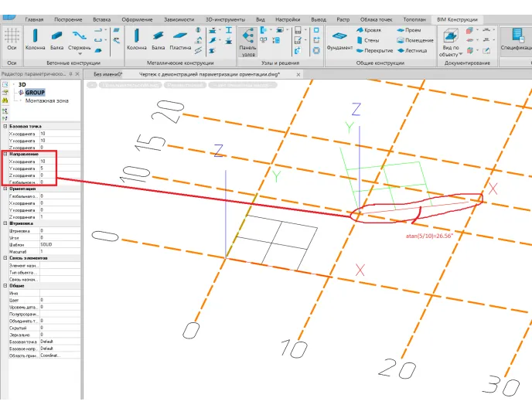
Task: Edit Базовая точка Default value in Общие
Action: pos(60,342)
